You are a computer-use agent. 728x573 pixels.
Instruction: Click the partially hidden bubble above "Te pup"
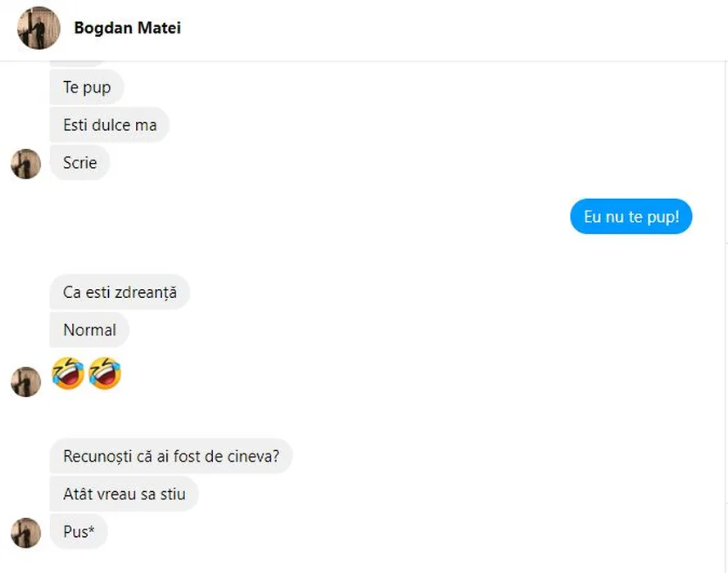78,64
